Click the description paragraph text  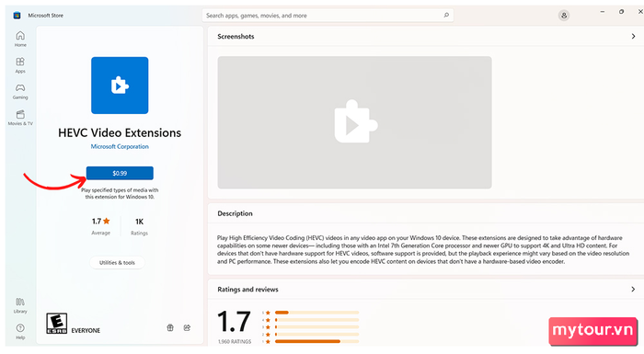pyautogui.click(x=423, y=250)
